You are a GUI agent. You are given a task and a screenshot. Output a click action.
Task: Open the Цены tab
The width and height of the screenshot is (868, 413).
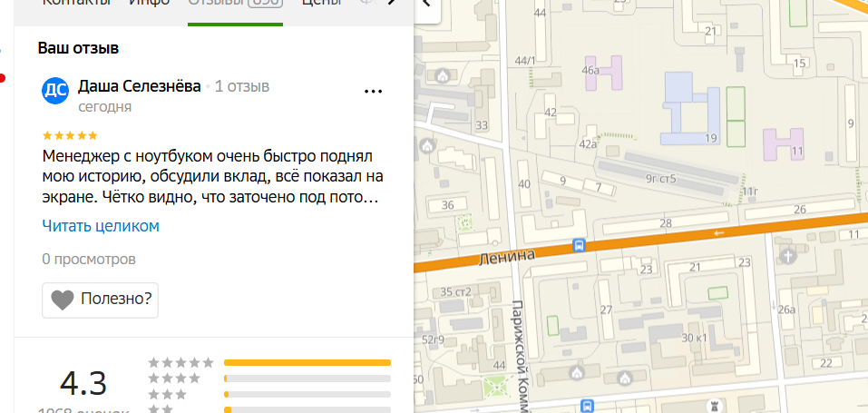click(x=321, y=2)
